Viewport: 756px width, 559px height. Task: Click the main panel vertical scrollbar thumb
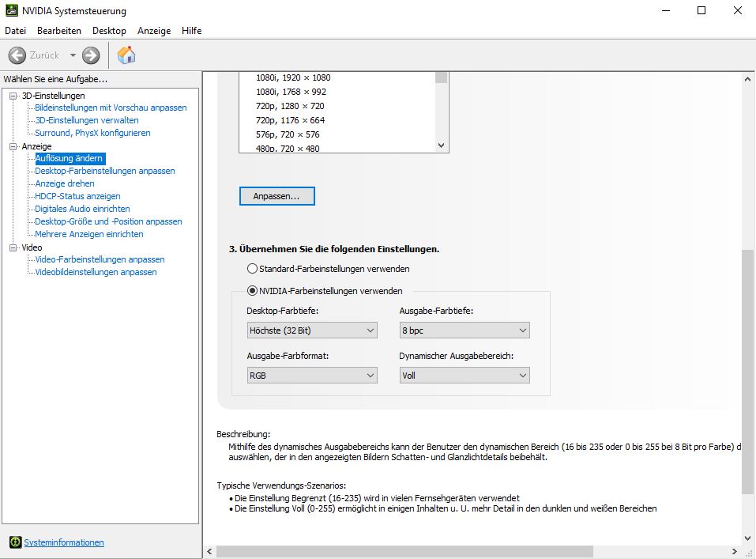[747, 372]
